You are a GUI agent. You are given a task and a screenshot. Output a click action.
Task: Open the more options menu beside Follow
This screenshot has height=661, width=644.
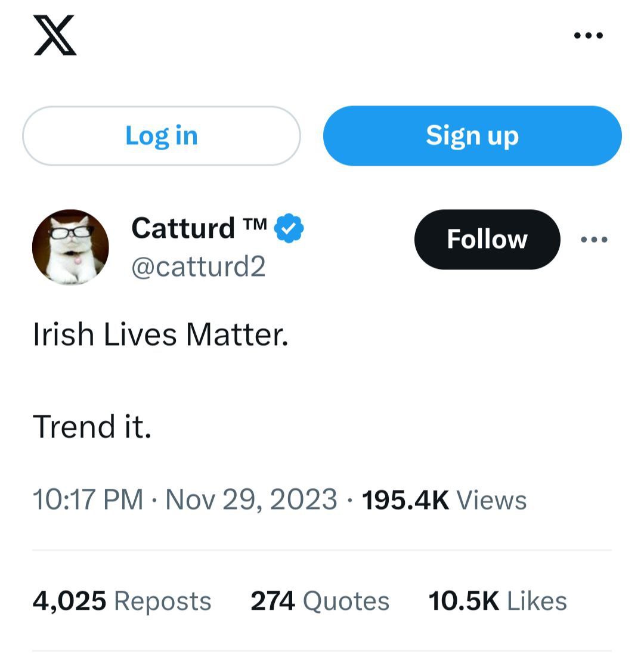coord(595,240)
